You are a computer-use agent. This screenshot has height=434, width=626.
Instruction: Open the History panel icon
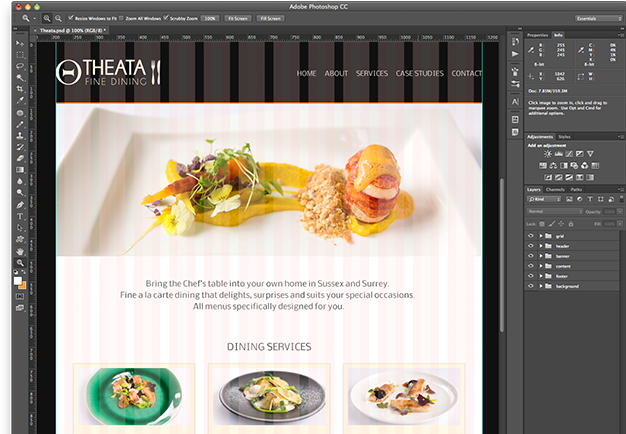[515, 42]
